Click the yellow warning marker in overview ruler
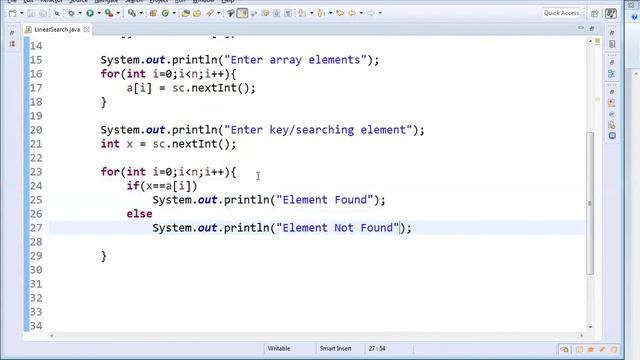The image size is (640, 360). click(597, 100)
